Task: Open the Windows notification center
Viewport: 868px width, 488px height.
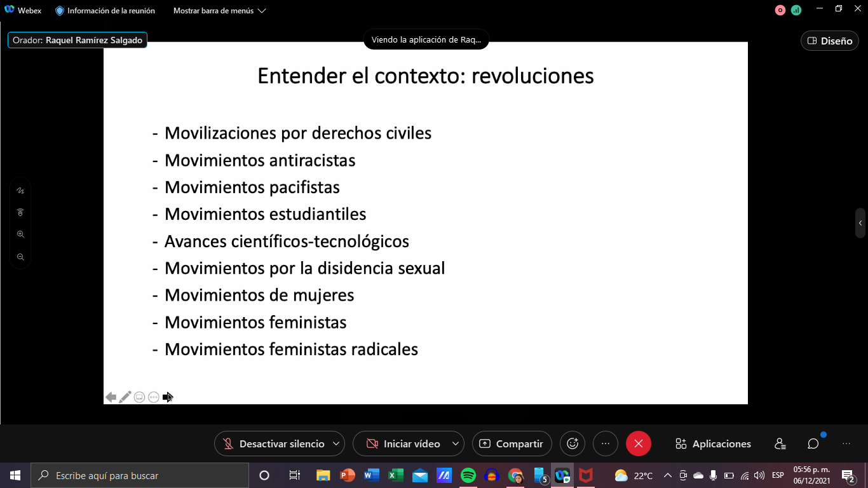Action: (848, 475)
